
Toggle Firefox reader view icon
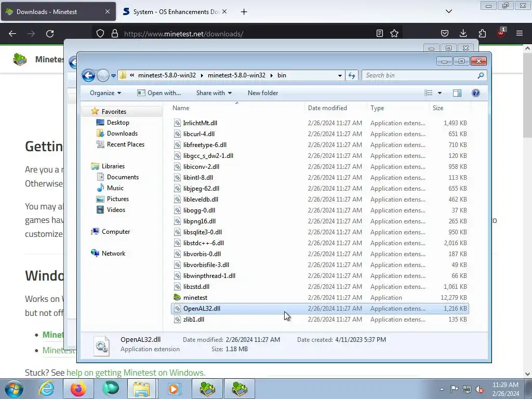click(380, 34)
